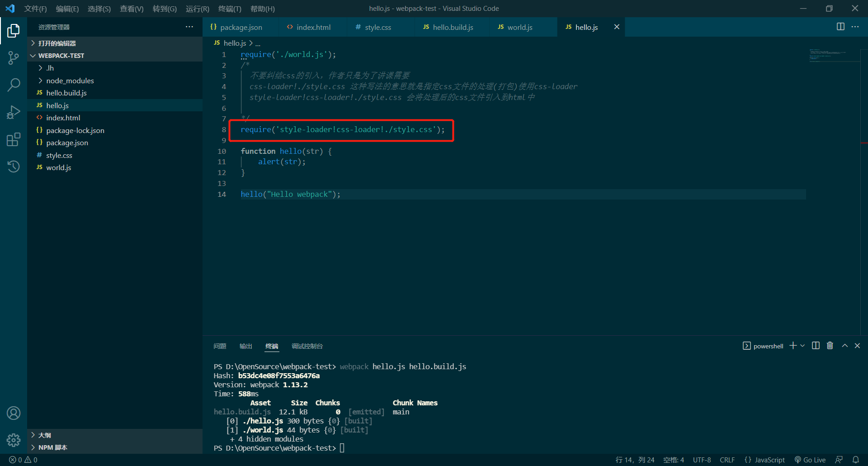Open package-lock.json in the file explorer

tap(115, 130)
